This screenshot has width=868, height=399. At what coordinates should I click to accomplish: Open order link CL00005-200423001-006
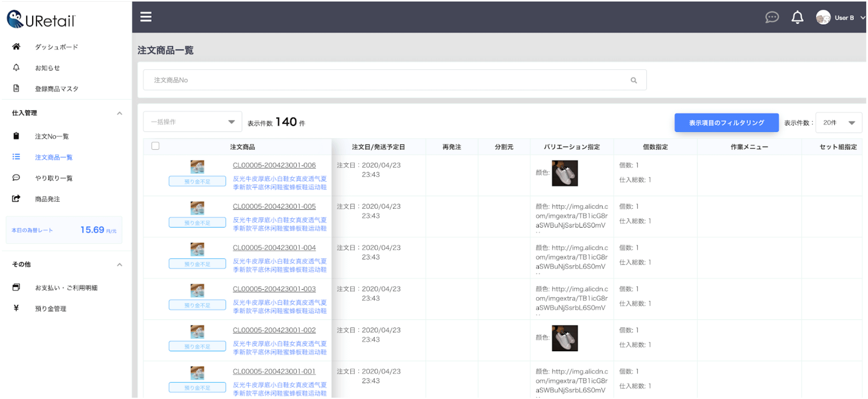tap(274, 165)
